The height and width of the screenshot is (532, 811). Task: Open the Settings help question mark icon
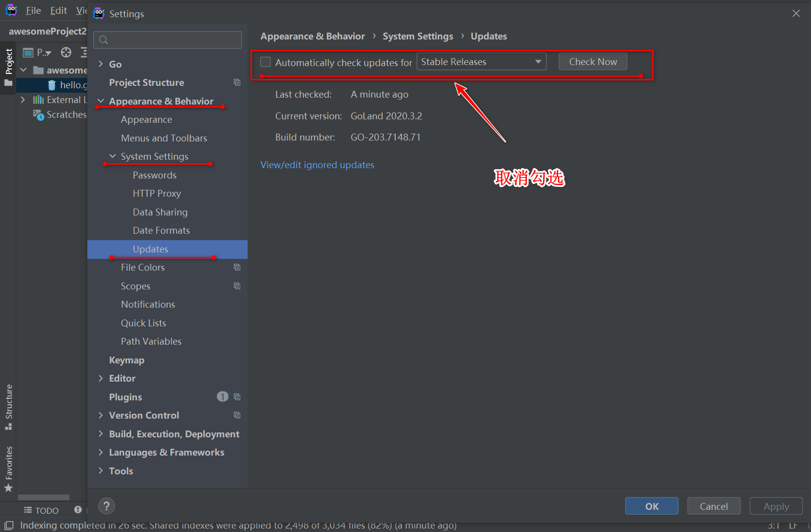[107, 506]
